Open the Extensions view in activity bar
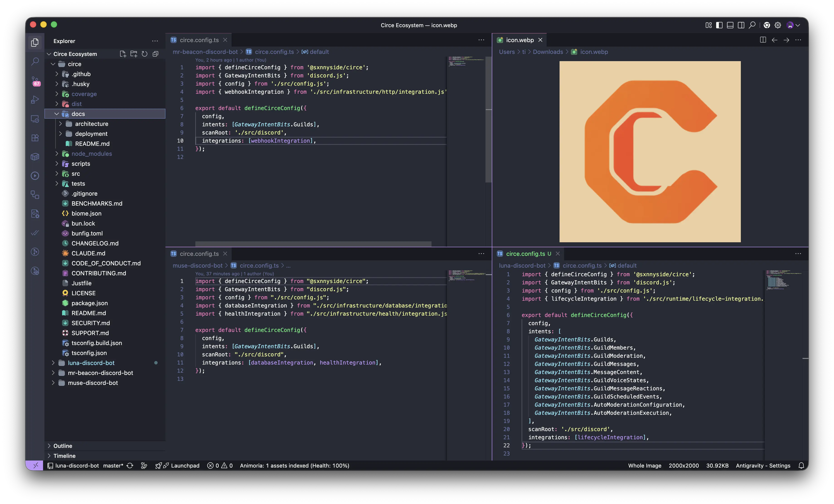The width and height of the screenshot is (834, 504). point(35,138)
